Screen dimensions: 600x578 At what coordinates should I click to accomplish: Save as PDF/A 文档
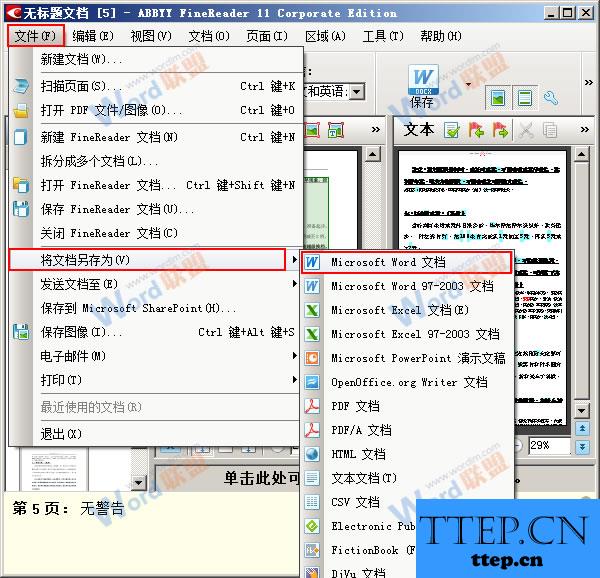coord(407,430)
